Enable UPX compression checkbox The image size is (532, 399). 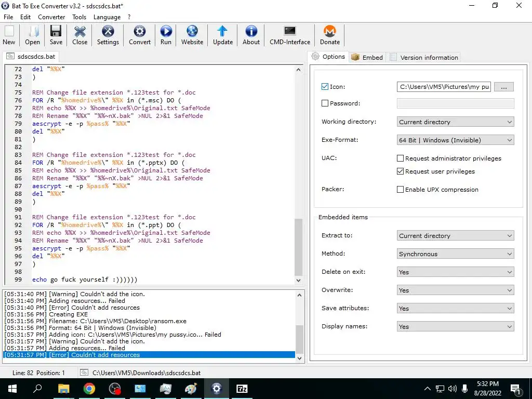(x=401, y=189)
